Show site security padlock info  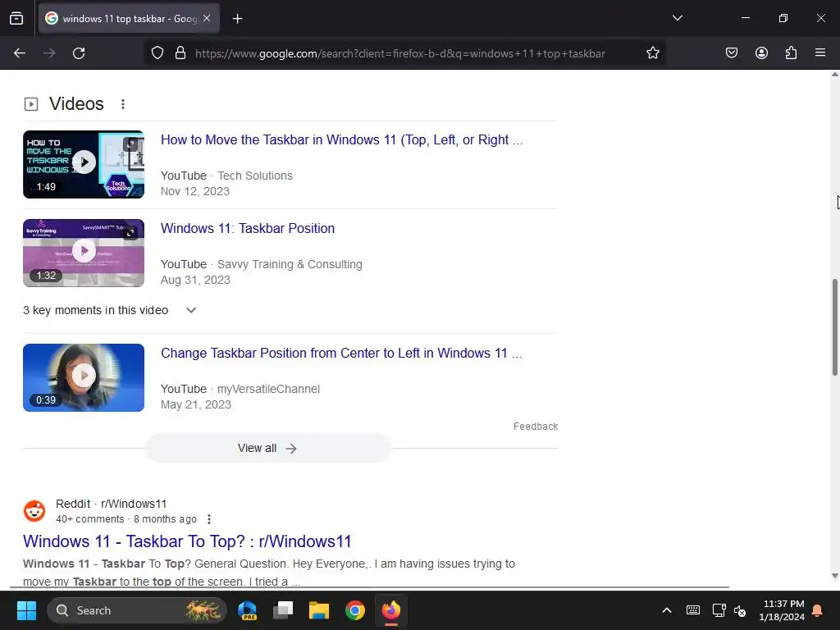click(180, 53)
